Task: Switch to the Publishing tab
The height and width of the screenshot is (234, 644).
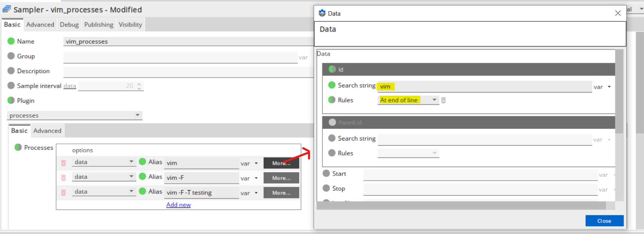Action: (x=99, y=24)
